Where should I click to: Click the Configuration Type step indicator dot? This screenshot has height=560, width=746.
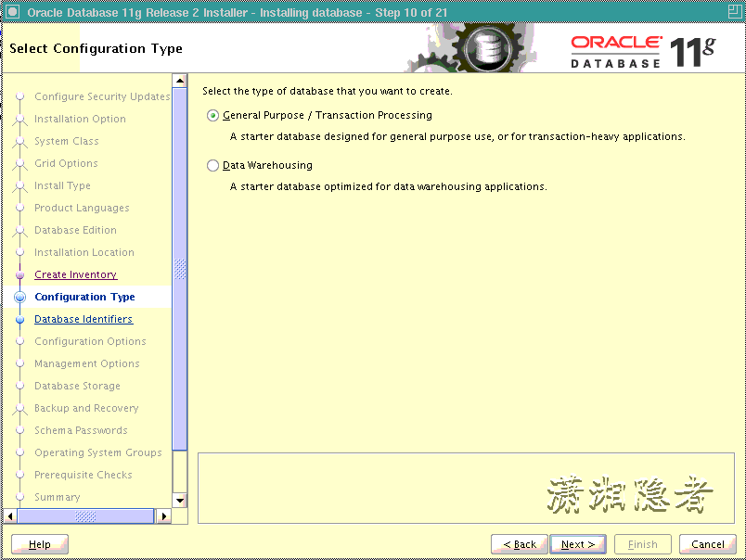click(20, 297)
